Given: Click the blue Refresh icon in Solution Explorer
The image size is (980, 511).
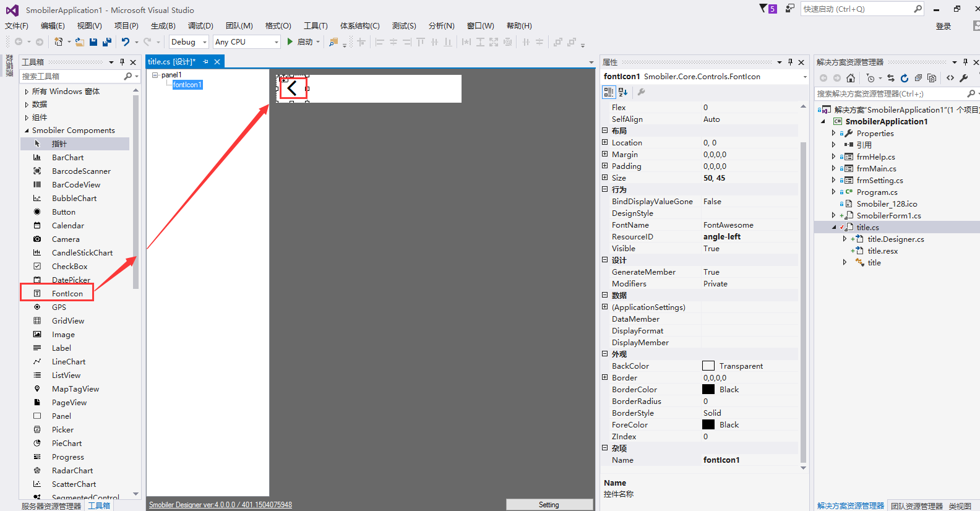Looking at the screenshot, I should tap(905, 78).
